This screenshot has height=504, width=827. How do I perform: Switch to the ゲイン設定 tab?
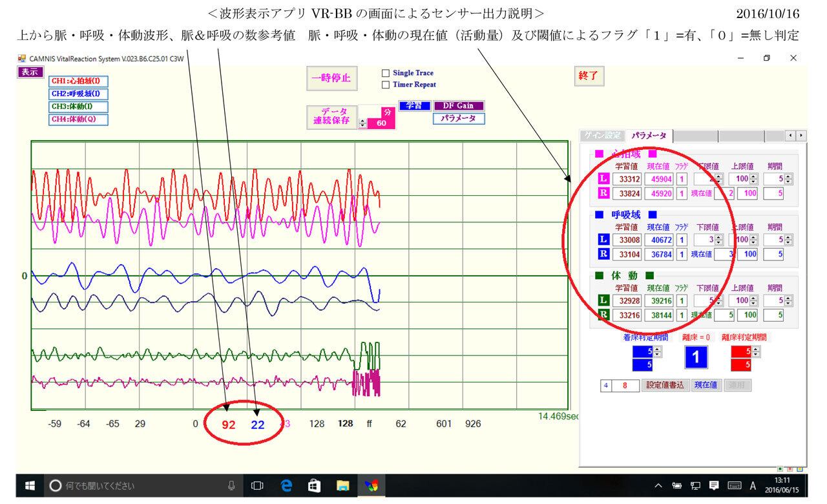coord(602,136)
